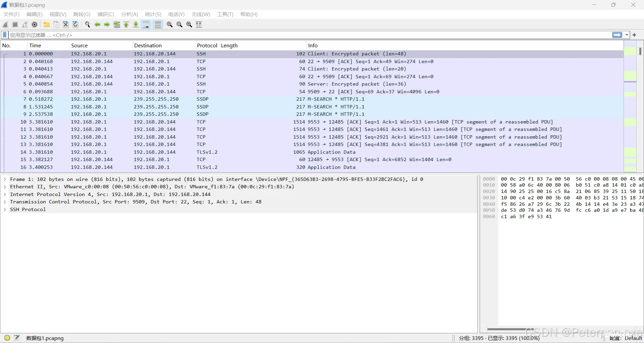Open the 捕获(C) menu

coord(106,14)
